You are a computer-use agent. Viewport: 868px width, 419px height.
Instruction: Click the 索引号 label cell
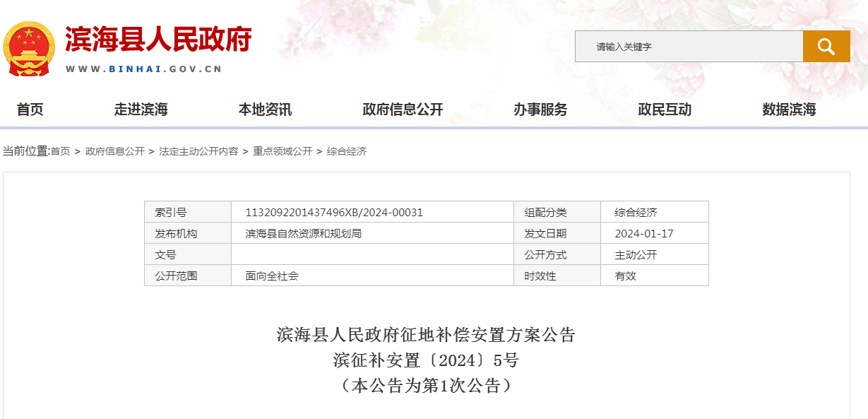pos(188,212)
